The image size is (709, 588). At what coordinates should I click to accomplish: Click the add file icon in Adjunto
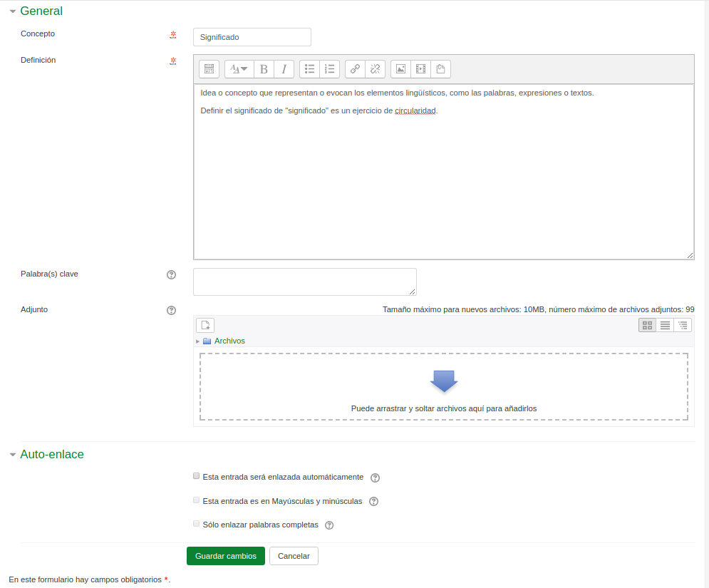click(205, 325)
